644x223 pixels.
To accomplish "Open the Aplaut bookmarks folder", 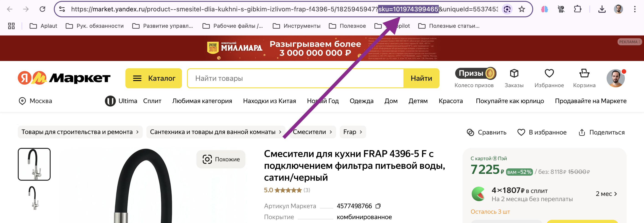I will 43,26.
